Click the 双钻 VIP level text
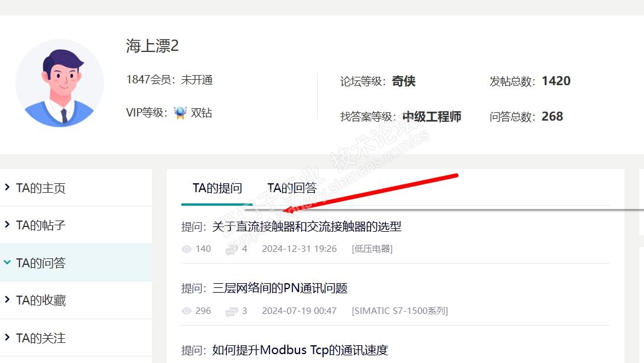The height and width of the screenshot is (363, 644). pyautogui.click(x=201, y=113)
